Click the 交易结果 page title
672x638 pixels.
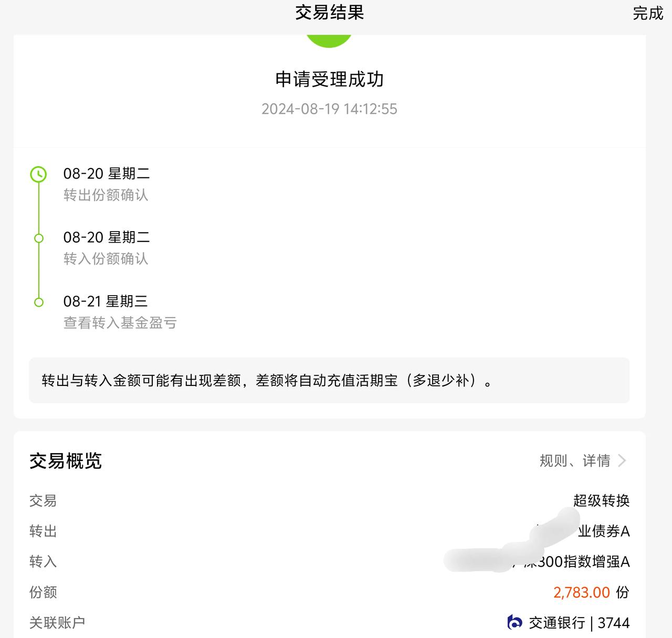(x=329, y=13)
